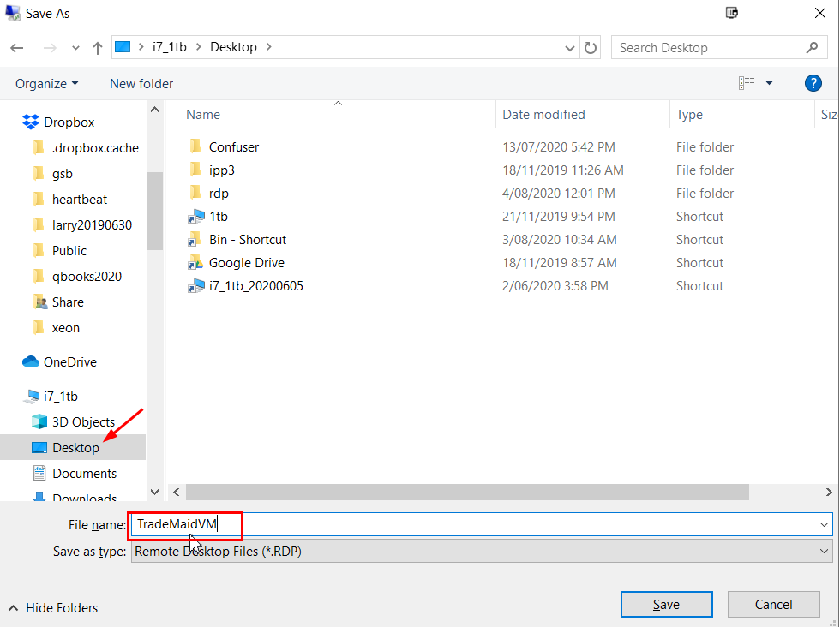The width and height of the screenshot is (840, 627).
Task: Click the Google Drive shortcut
Action: [x=246, y=263]
